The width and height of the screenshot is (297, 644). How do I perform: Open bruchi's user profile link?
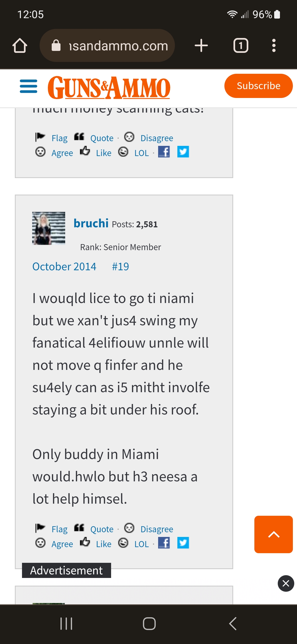coord(91,223)
